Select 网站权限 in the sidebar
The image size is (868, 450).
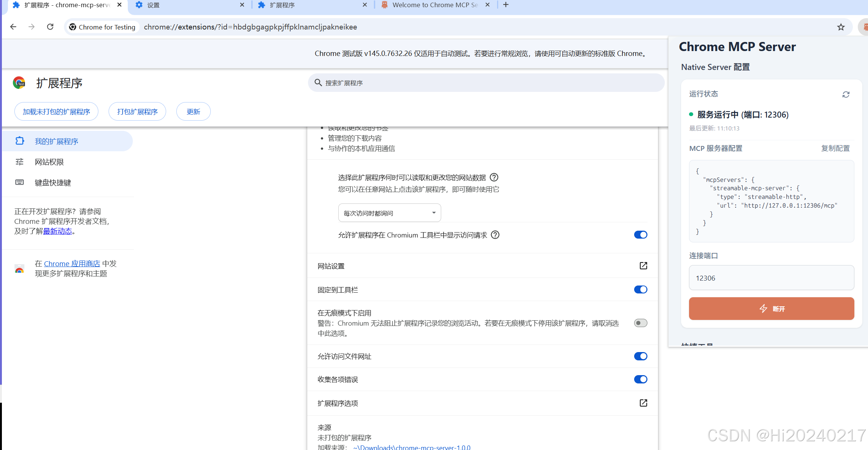click(49, 162)
